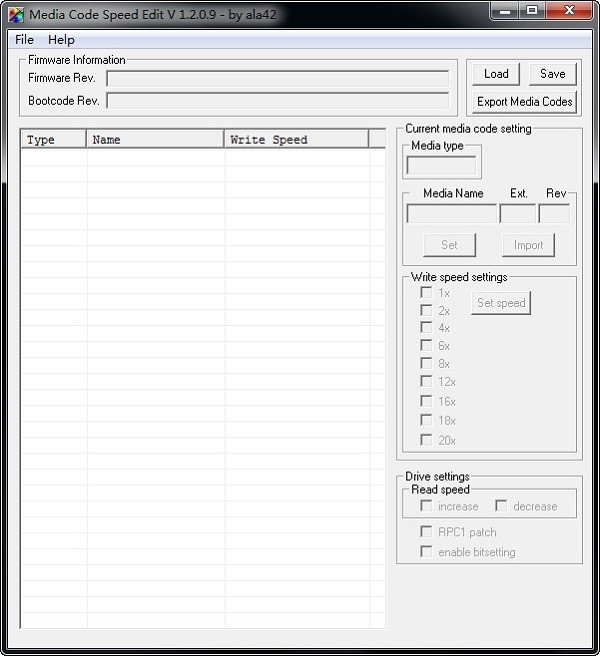Image resolution: width=600 pixels, height=656 pixels.
Task: Toggle the 4x write speed checkbox
Action: tap(426, 327)
